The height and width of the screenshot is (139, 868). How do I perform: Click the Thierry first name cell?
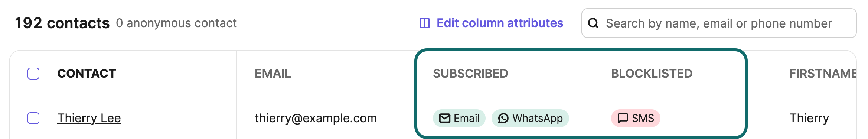click(x=809, y=118)
